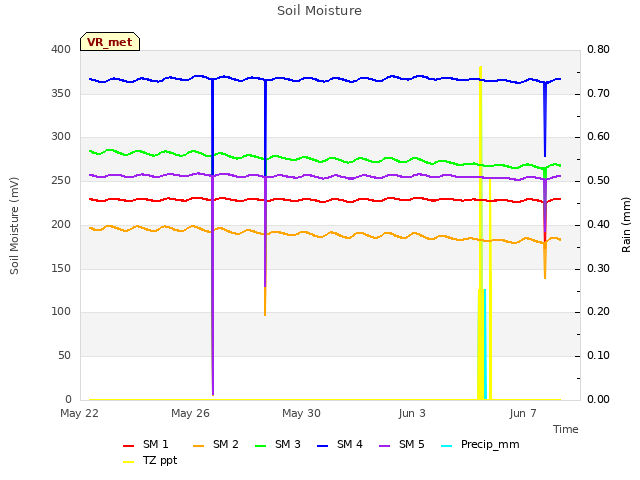Click the SM 2 legend entry
The width and height of the screenshot is (640, 480).
[x=216, y=444]
